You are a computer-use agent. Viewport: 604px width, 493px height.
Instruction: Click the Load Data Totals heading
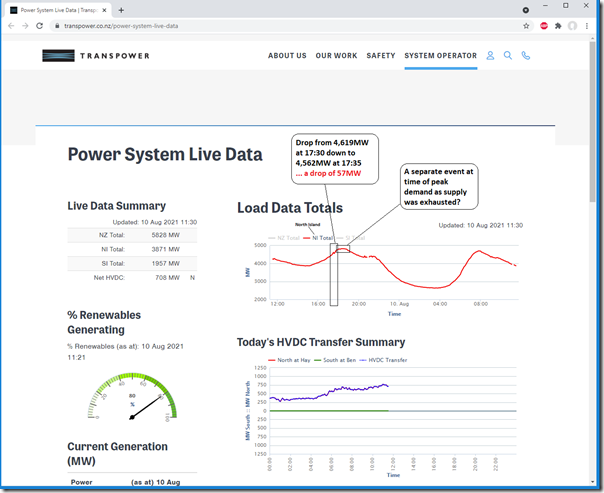click(x=290, y=208)
